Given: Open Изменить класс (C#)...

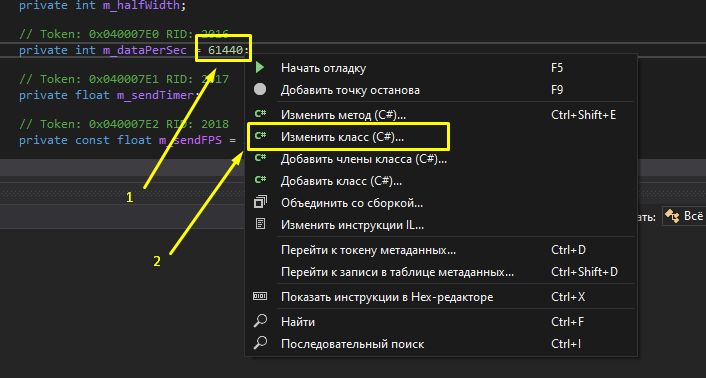Looking at the screenshot, I should 441,136.
